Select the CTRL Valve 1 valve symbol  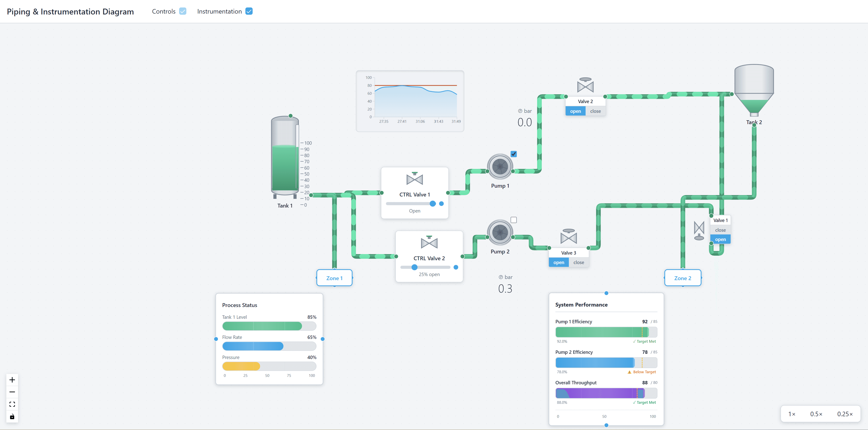tap(415, 179)
